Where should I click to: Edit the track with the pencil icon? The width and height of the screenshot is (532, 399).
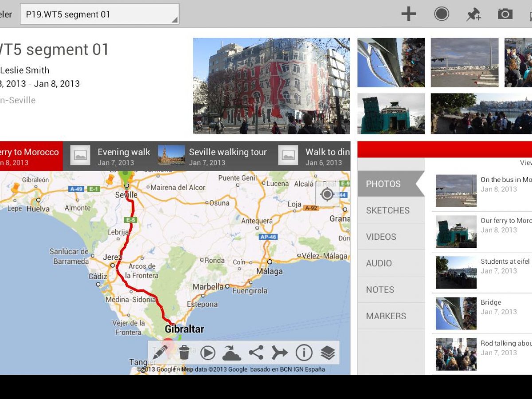pyautogui.click(x=160, y=353)
